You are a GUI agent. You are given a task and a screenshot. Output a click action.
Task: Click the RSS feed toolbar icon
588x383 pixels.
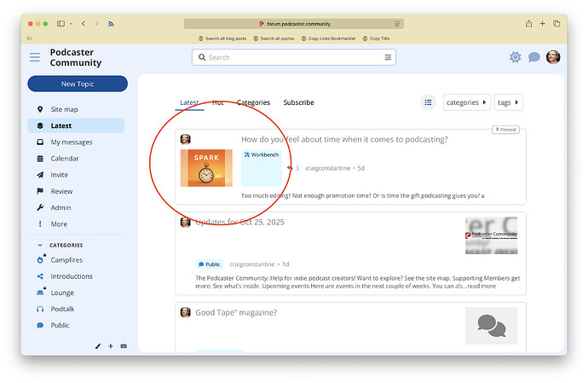tap(111, 24)
